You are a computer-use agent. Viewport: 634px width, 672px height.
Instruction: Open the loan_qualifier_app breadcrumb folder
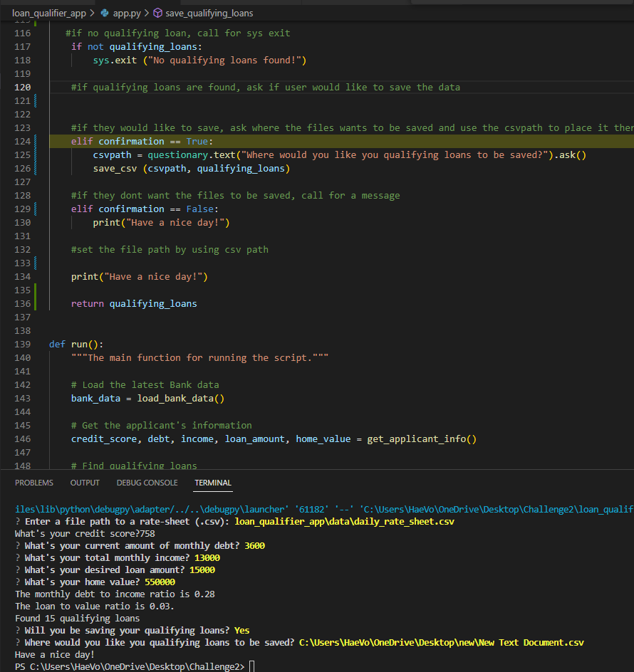coord(49,14)
